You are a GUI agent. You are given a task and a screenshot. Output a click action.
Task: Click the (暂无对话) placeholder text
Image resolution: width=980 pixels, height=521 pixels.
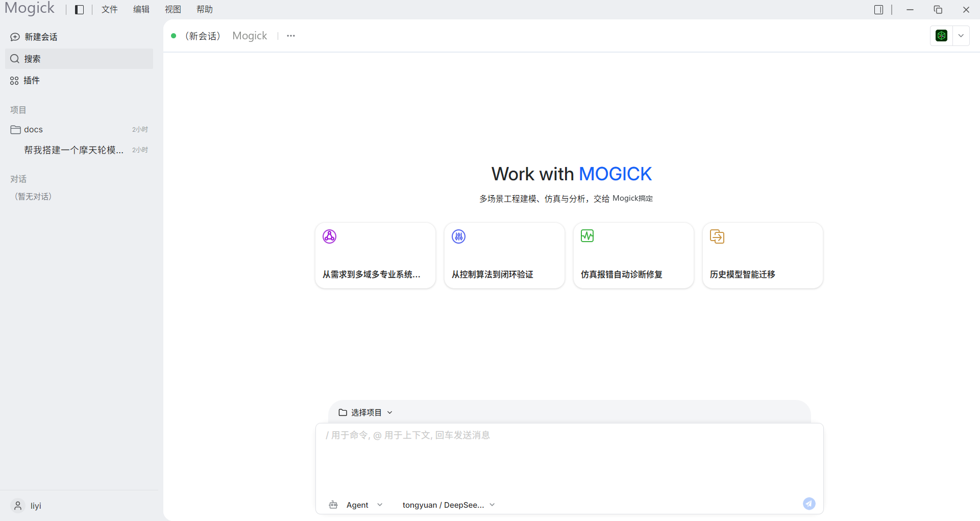pos(33,197)
